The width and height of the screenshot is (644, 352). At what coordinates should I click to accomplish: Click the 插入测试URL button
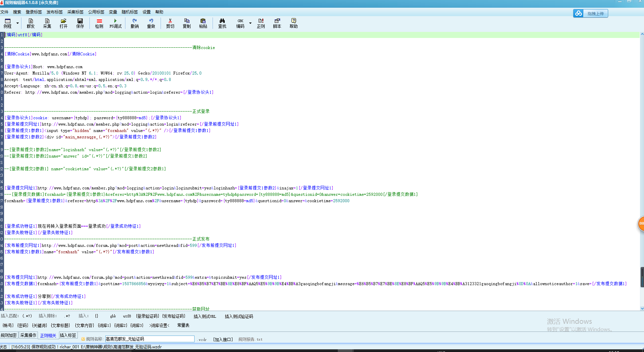pyautogui.click(x=205, y=316)
